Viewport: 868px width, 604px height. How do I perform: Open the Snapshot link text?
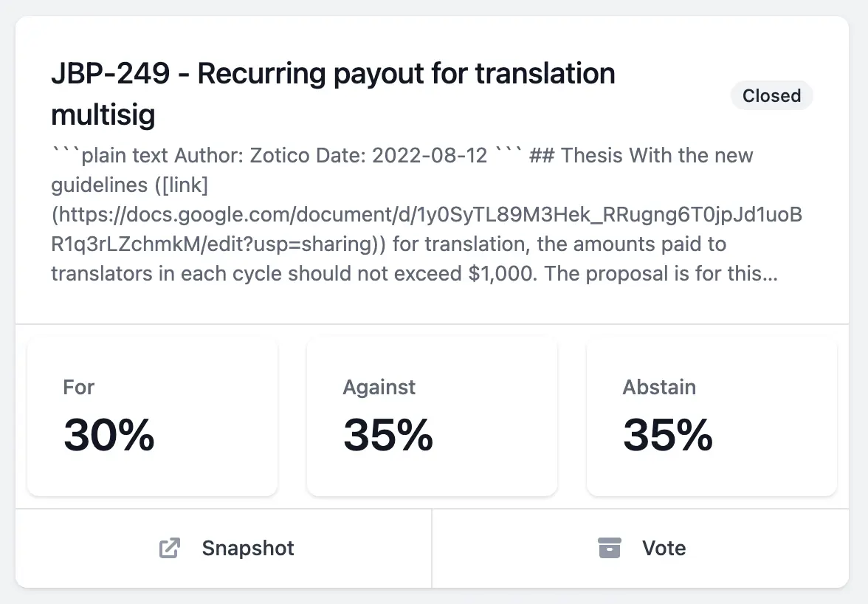pyautogui.click(x=248, y=549)
